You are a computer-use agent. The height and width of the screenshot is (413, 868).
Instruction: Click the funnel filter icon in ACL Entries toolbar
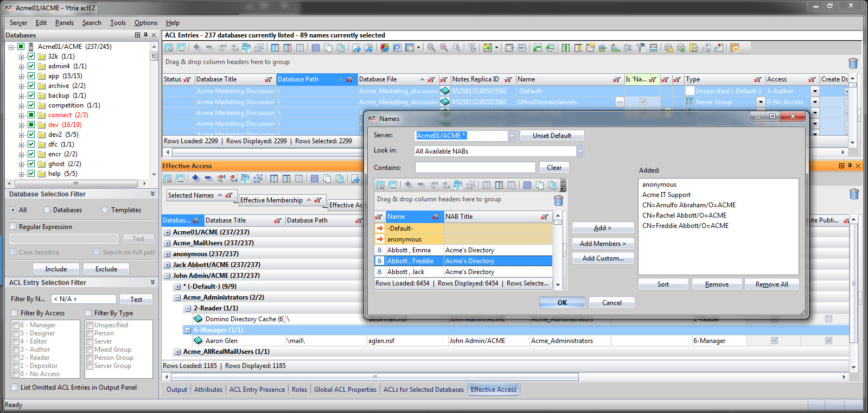[472, 48]
